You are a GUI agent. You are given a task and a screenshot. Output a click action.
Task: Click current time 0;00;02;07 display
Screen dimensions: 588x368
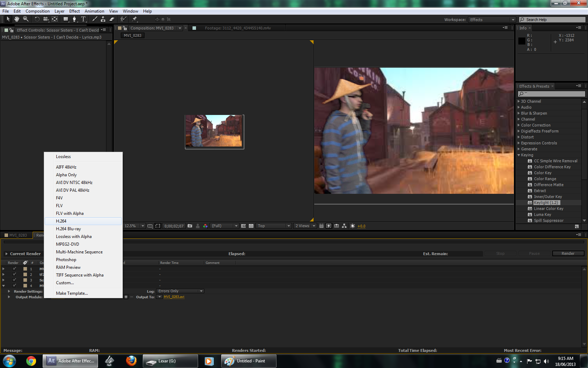174,226
